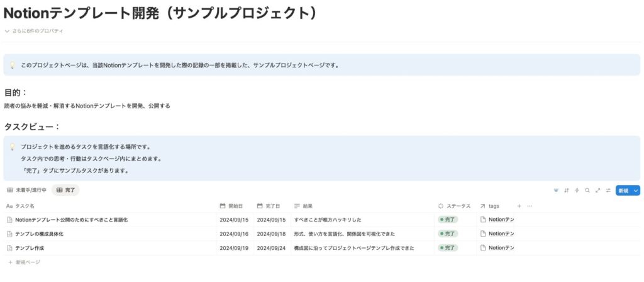Open view settings sliders icon

click(x=608, y=190)
